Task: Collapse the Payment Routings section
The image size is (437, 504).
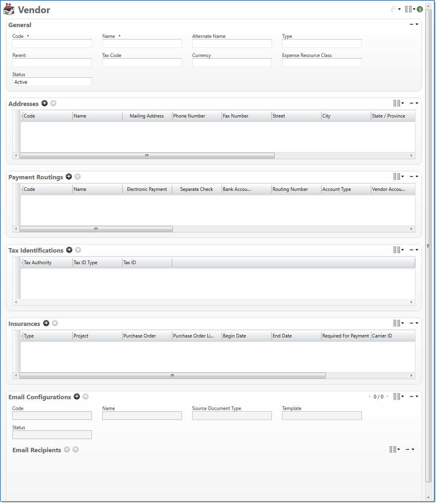Action: (412, 176)
